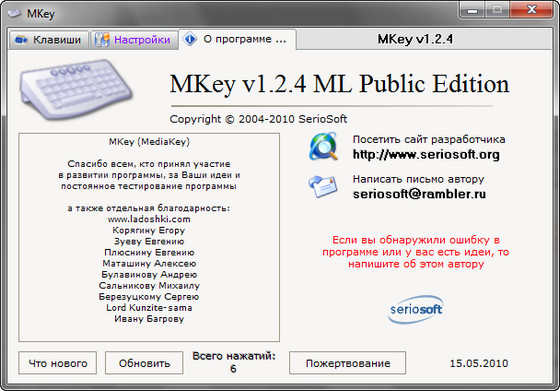Click the blue info icon on About tab

(190, 39)
